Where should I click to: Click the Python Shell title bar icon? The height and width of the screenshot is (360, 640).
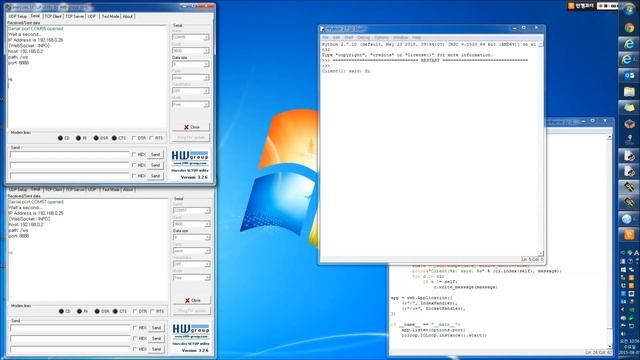(x=322, y=29)
